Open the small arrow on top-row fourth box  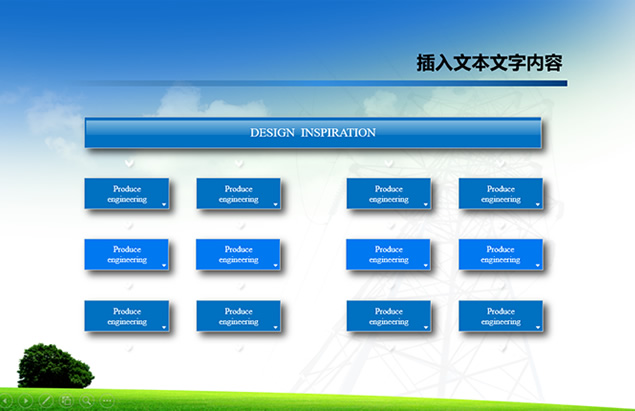coord(538,204)
